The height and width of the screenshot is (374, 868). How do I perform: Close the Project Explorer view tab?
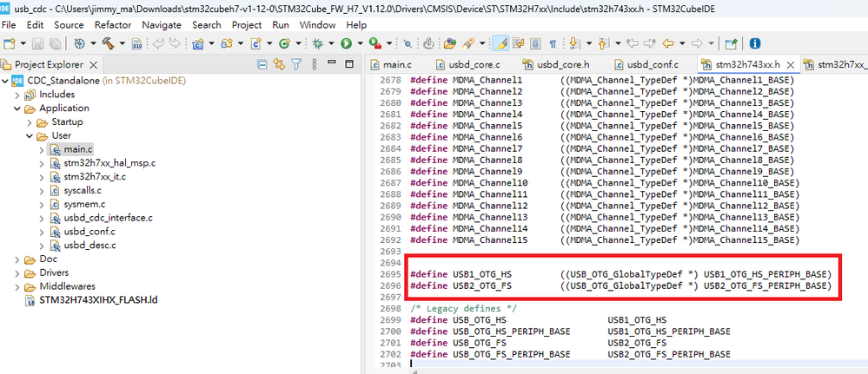coord(93,65)
